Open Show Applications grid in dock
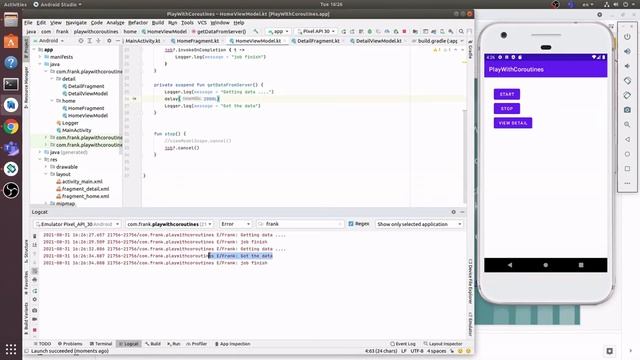This screenshot has width=640, height=360. point(11,349)
